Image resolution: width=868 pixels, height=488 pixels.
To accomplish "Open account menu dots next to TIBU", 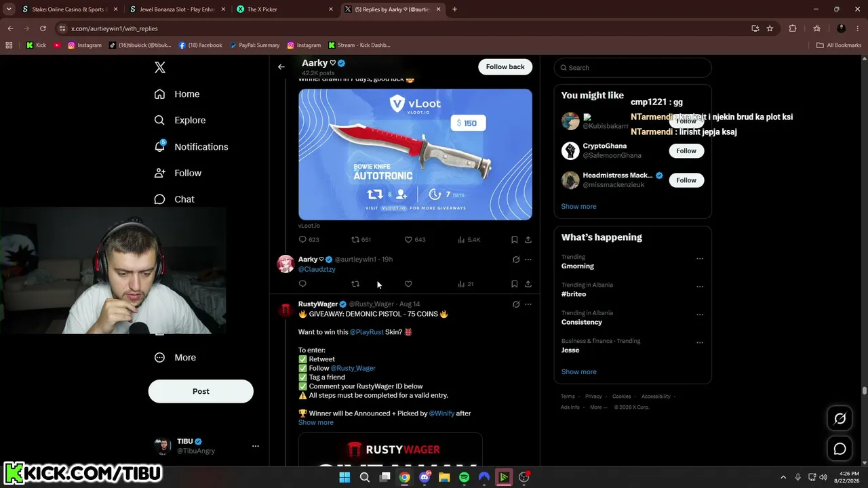I will [256, 446].
